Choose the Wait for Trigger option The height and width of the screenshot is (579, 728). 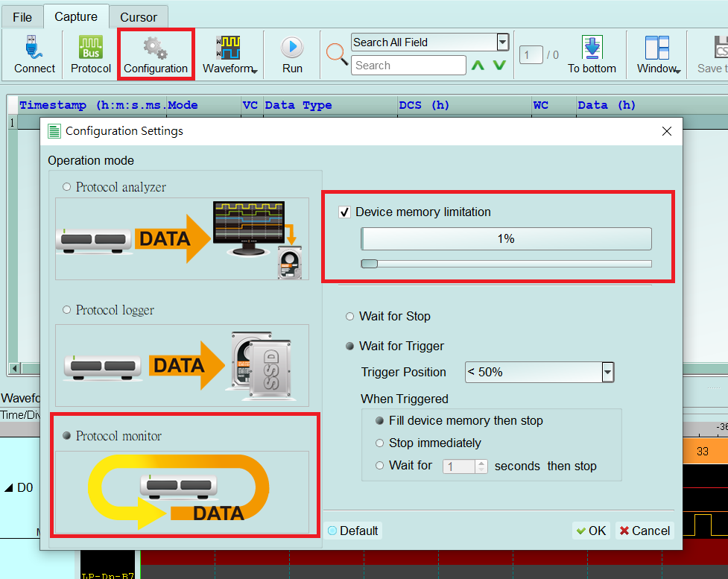(x=349, y=346)
